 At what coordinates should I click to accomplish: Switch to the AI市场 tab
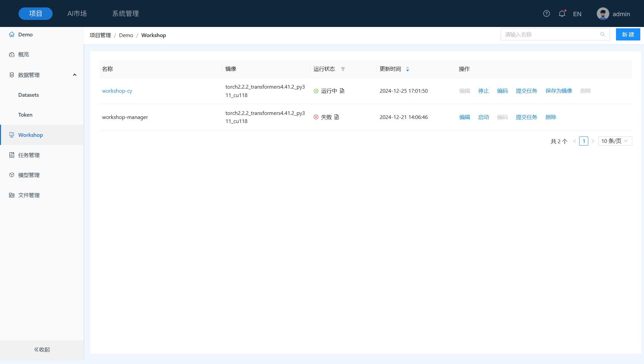click(x=77, y=13)
